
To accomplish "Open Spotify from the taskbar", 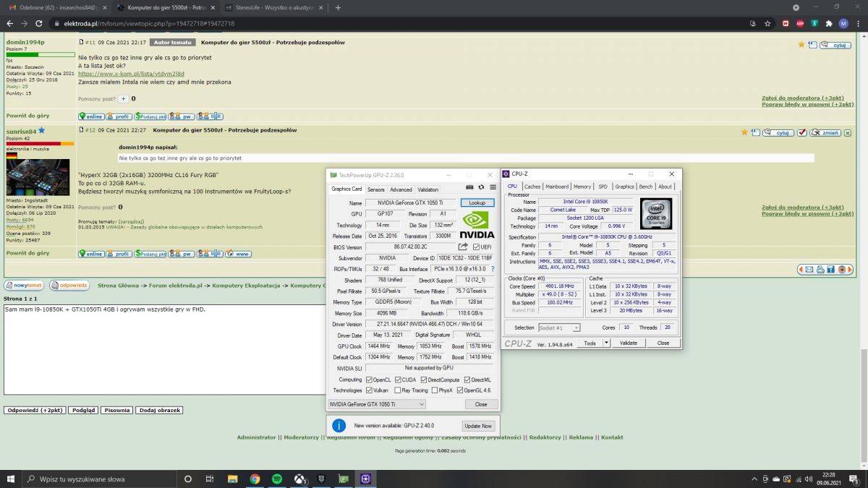I will [277, 479].
